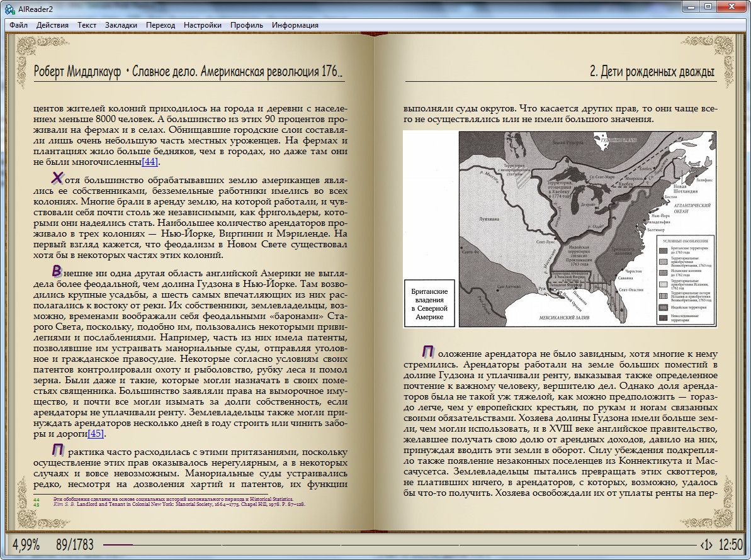Follow footnote link [44]
This screenshot has height=560, width=751.
coord(150,162)
